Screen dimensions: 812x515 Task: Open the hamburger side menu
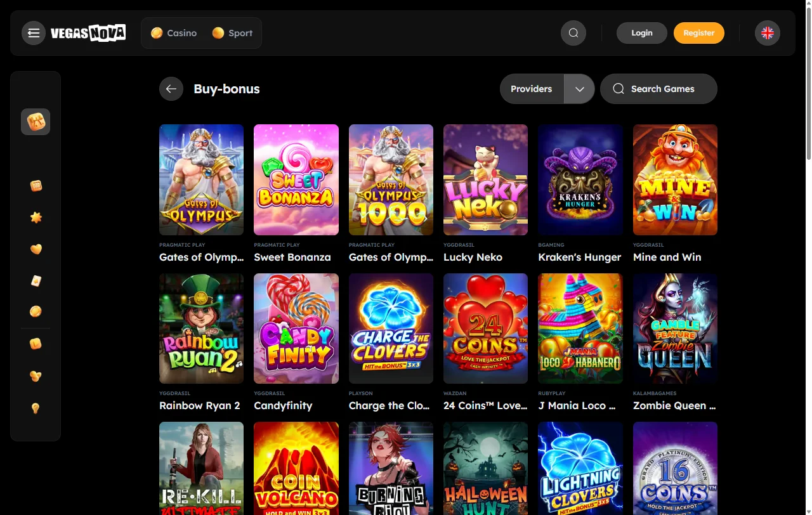(x=34, y=33)
